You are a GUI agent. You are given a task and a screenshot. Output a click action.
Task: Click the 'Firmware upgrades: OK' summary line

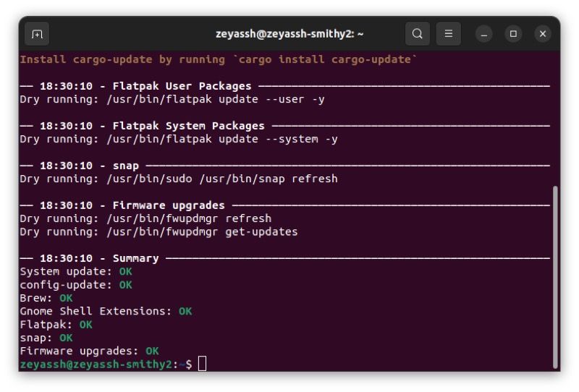click(x=89, y=351)
